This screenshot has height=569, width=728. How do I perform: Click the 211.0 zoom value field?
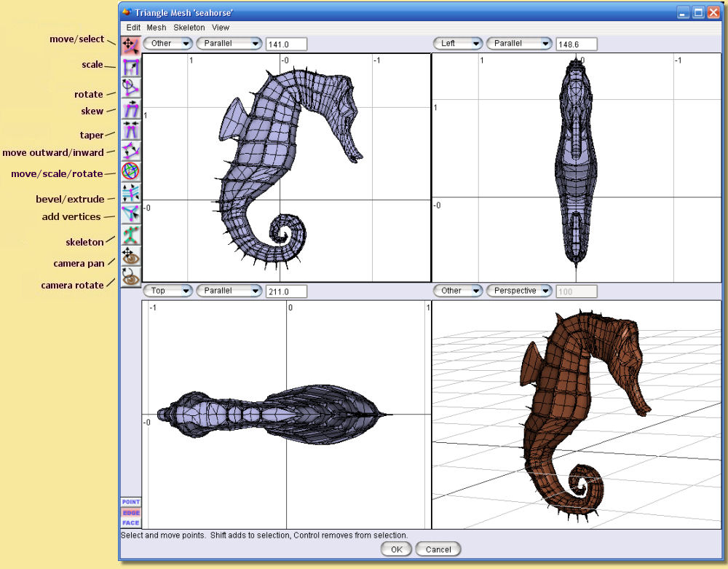click(x=285, y=291)
